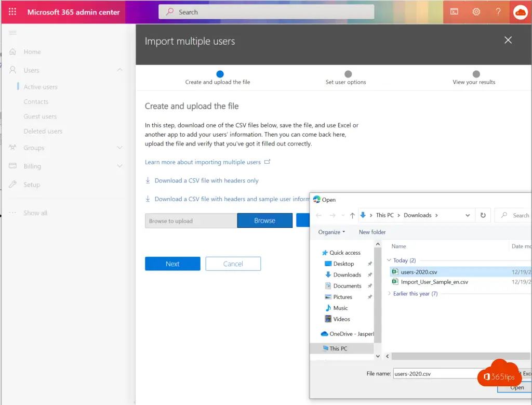Open the Organize dropdown menu
The height and width of the screenshot is (405, 532).
coord(331,232)
